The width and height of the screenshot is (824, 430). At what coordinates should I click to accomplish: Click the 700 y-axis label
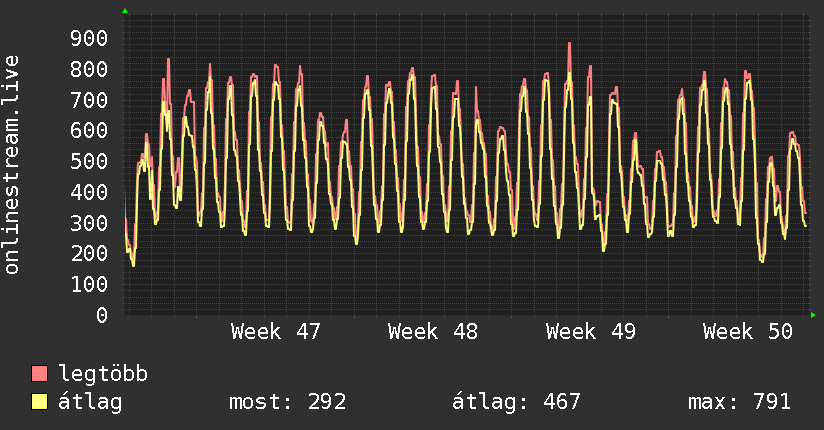point(89,100)
